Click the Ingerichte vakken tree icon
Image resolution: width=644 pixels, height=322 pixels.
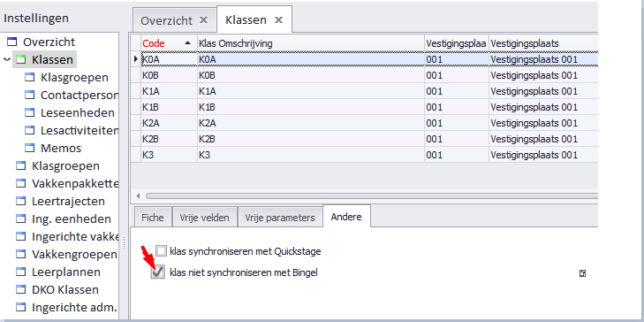(x=20, y=236)
